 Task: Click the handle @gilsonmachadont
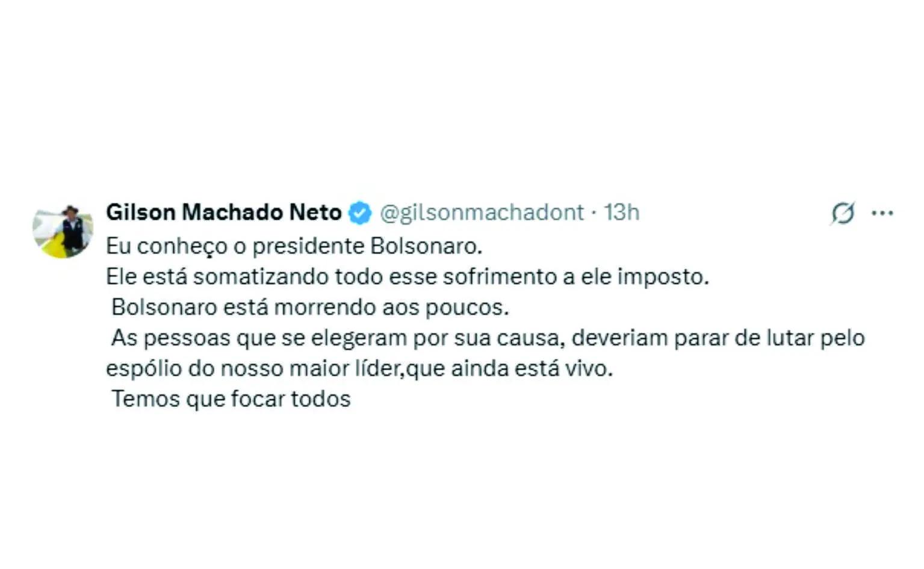[480, 212]
